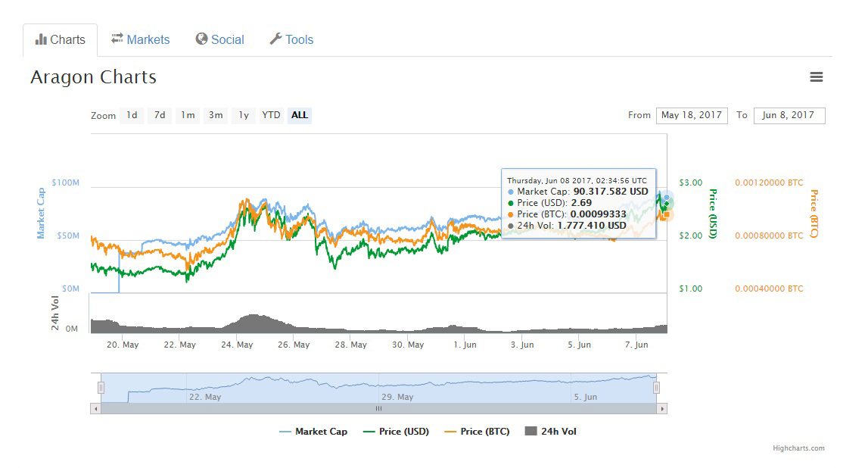Click the $3.00 price axis label
This screenshot has width=868, height=468.
coord(691,183)
